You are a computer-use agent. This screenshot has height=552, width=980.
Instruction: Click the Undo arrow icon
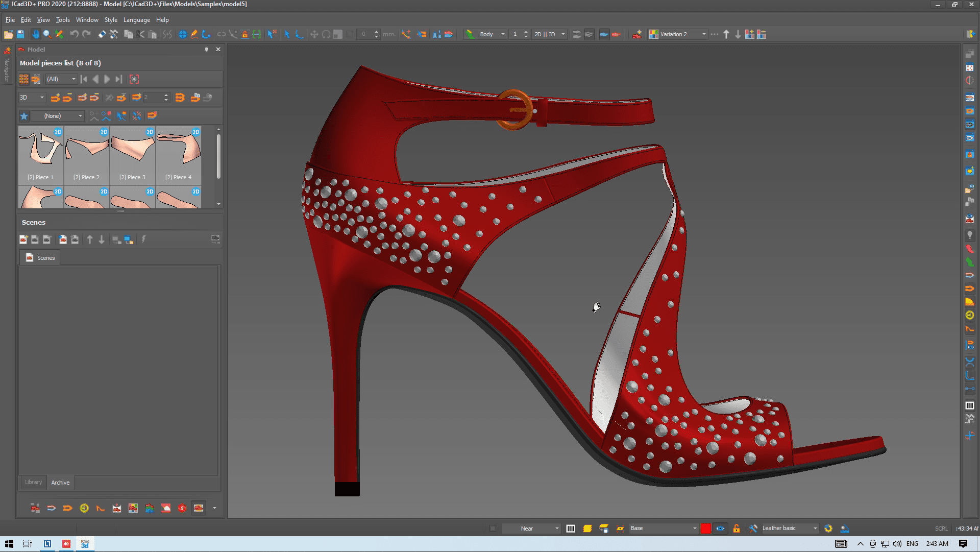point(75,34)
